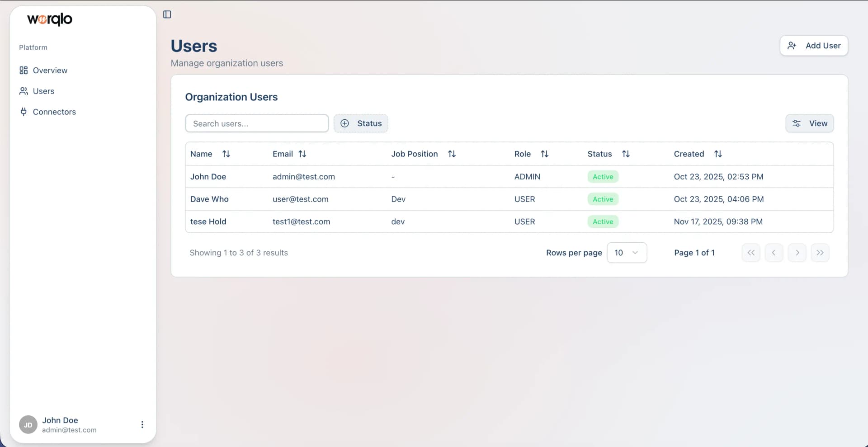The image size is (868, 447).
Task: Toggle sorting on the Name column
Action: 226,154
